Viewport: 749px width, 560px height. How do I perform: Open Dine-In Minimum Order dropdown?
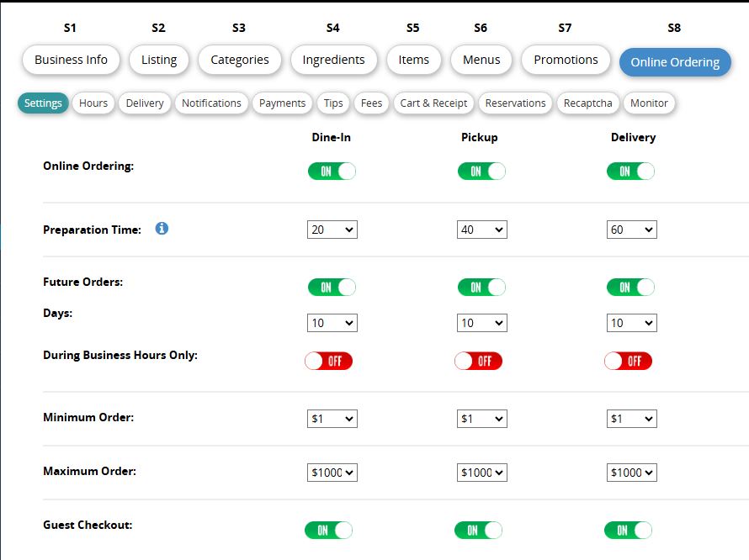[332, 419]
